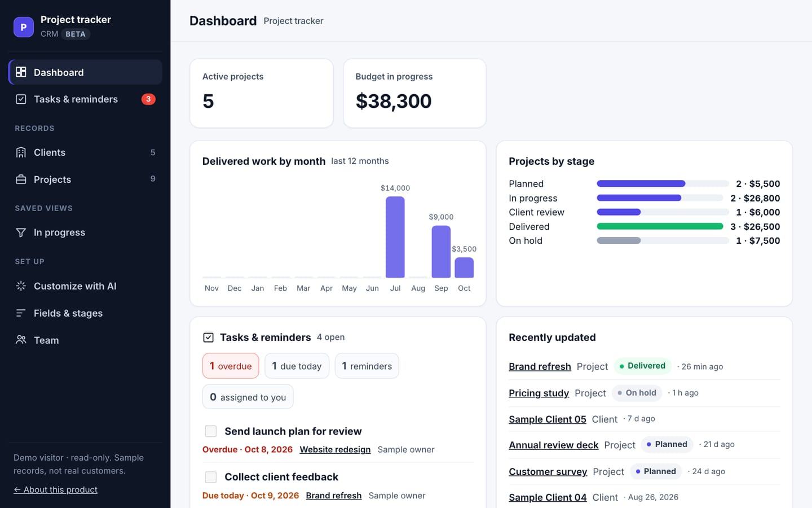Click the 3 · $26,500 Delivered value
Viewport: 812px width, 508px height.
(x=755, y=226)
